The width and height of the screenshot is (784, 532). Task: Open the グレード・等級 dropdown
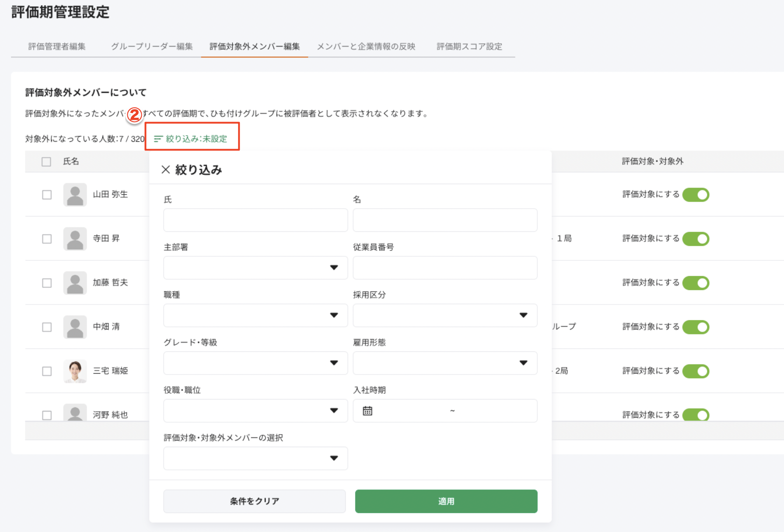(255, 363)
